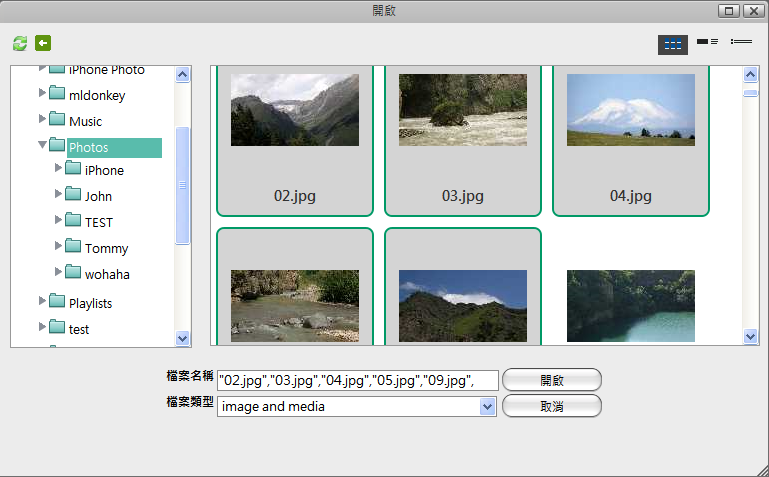
Task: Switch to simple list view icon
Action: click(x=741, y=42)
